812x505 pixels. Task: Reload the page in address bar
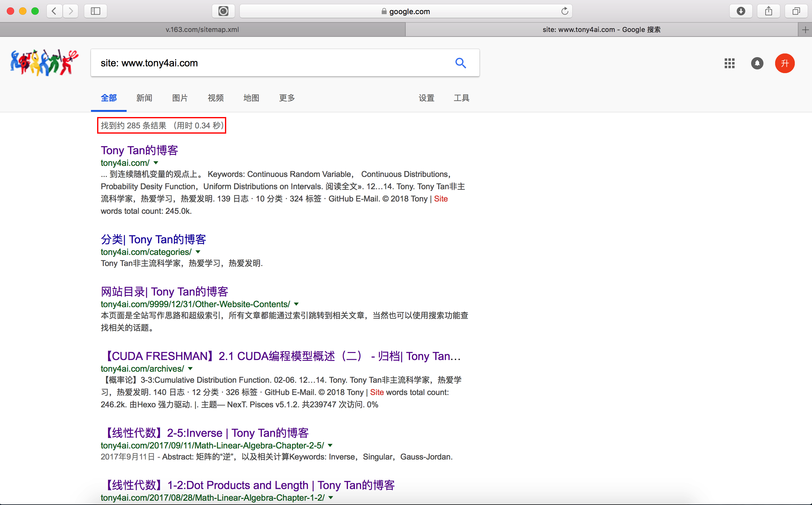(x=564, y=11)
